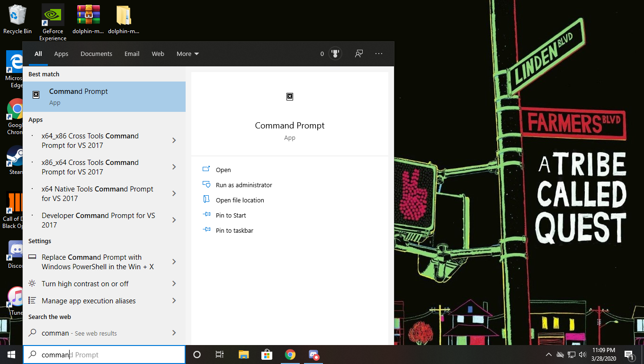This screenshot has height=364, width=644.
Task: Open the More filter dropdown
Action: click(x=188, y=54)
